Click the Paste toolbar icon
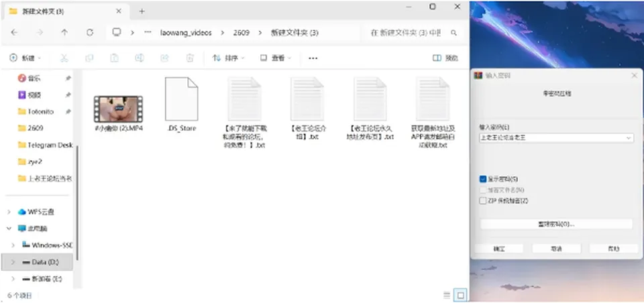This screenshot has width=644, height=303. pos(115,58)
